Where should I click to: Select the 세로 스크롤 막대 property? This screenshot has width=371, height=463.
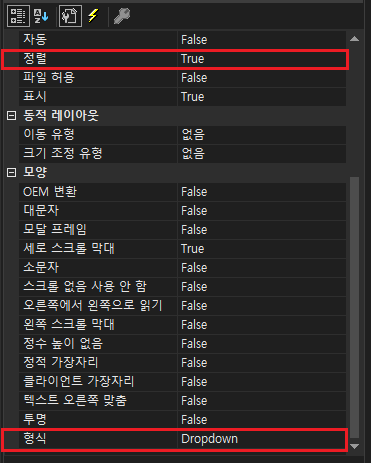tap(69, 249)
